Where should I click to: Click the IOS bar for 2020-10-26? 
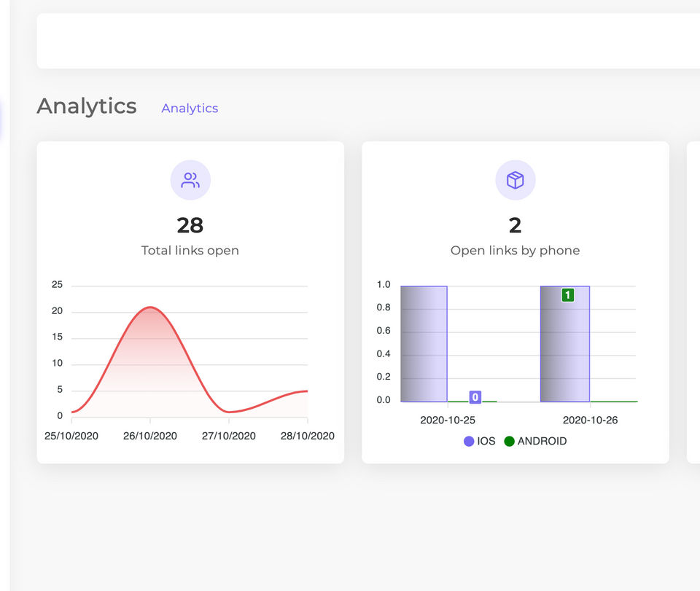pos(564,344)
